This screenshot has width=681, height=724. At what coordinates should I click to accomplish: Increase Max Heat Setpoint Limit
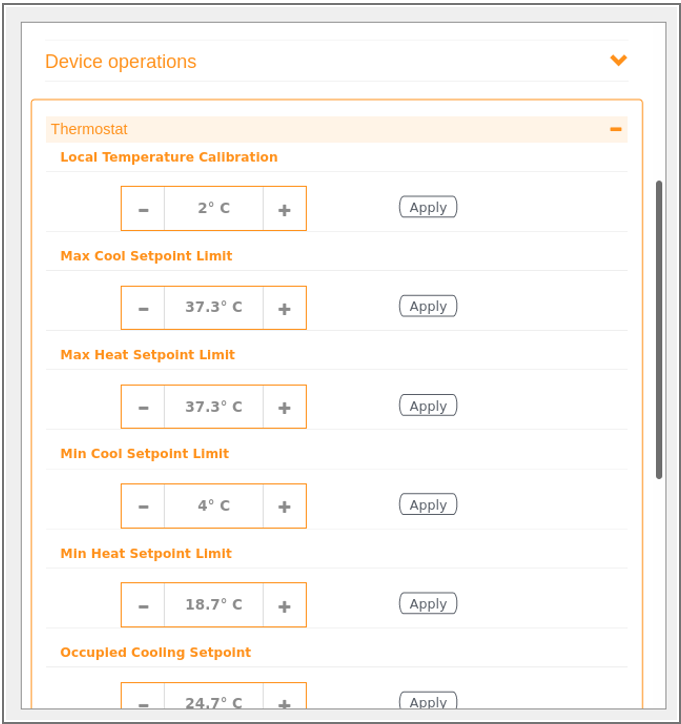point(284,407)
